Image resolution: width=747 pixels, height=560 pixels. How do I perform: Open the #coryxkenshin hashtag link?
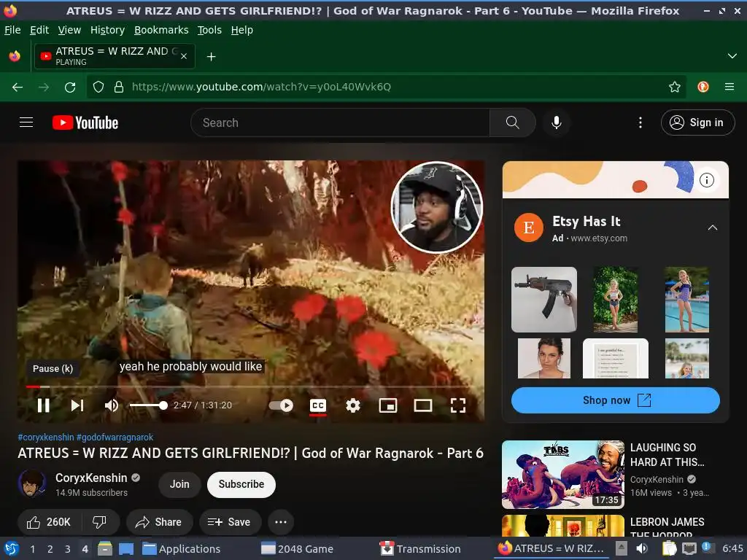pyautogui.click(x=46, y=437)
